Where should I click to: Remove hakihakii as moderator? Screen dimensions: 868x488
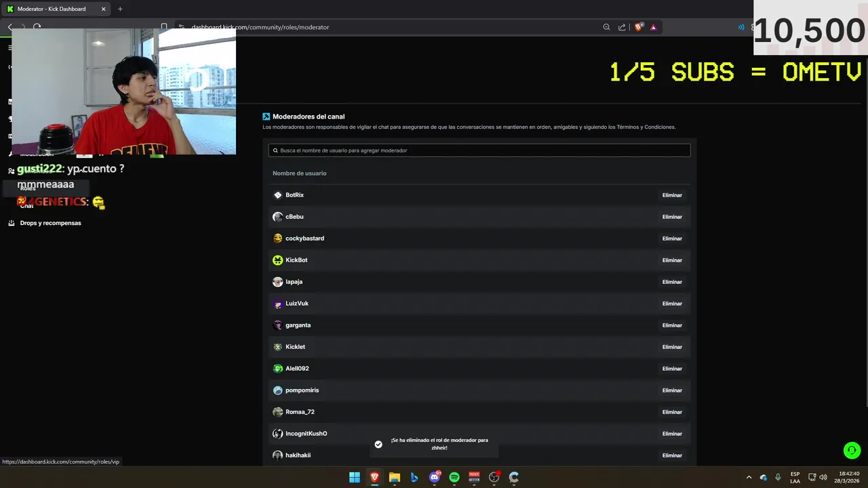[672, 455]
